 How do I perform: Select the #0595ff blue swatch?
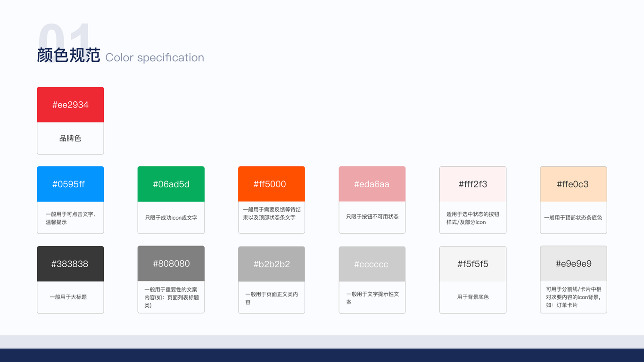(x=70, y=184)
